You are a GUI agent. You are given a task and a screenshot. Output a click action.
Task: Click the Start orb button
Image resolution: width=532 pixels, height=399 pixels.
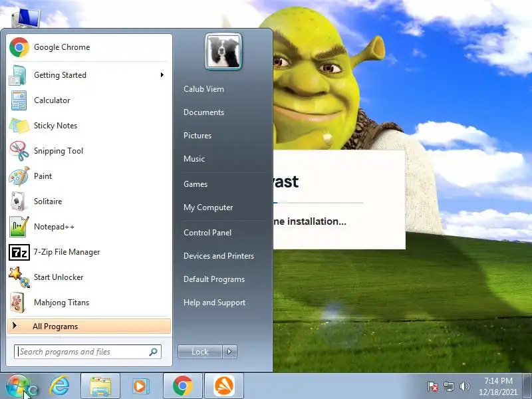(x=18, y=386)
